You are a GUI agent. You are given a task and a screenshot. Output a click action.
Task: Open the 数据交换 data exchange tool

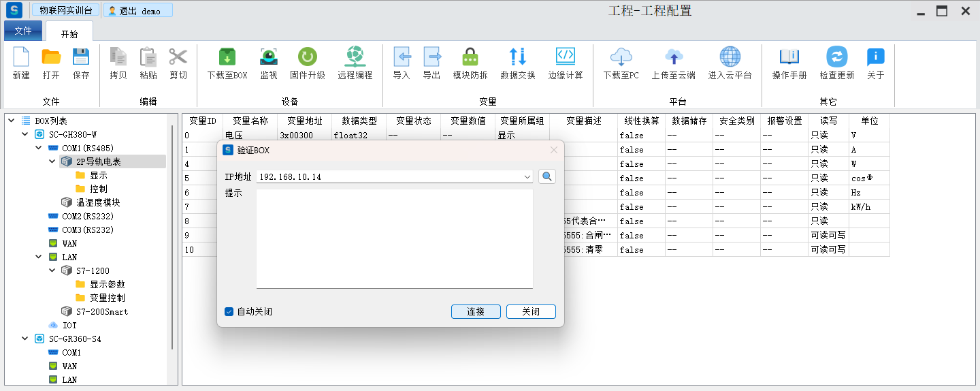pos(517,57)
